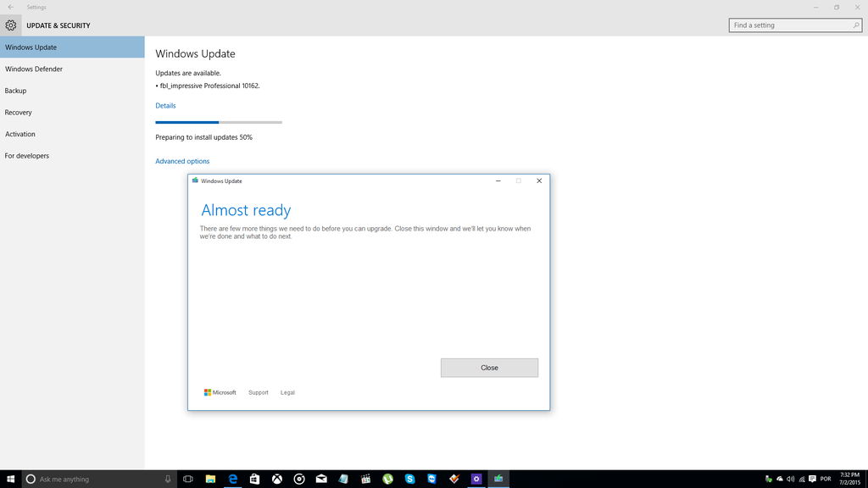Click the update install progress bar
This screenshot has width=868, height=488.
point(219,122)
